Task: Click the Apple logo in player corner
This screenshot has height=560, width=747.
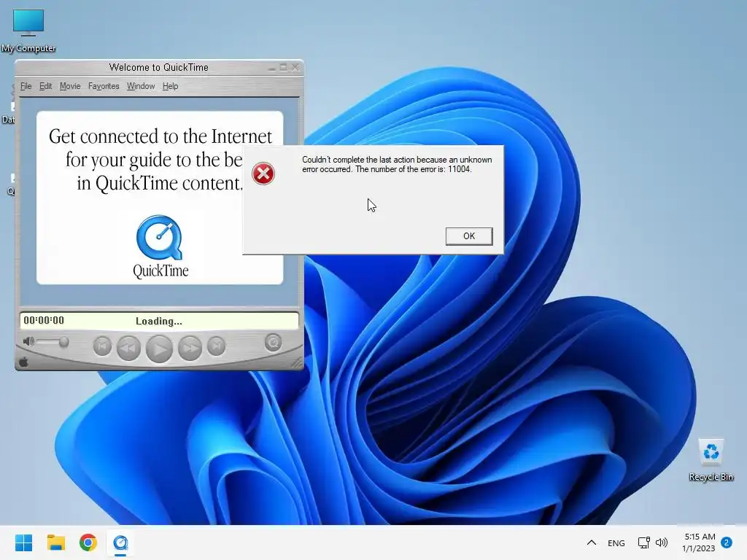Action: click(x=23, y=363)
